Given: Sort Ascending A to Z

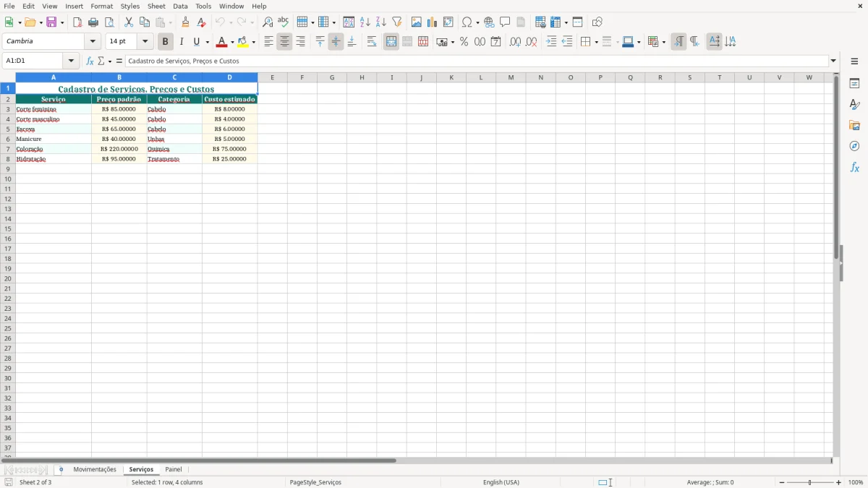Looking at the screenshot, I should (x=365, y=22).
